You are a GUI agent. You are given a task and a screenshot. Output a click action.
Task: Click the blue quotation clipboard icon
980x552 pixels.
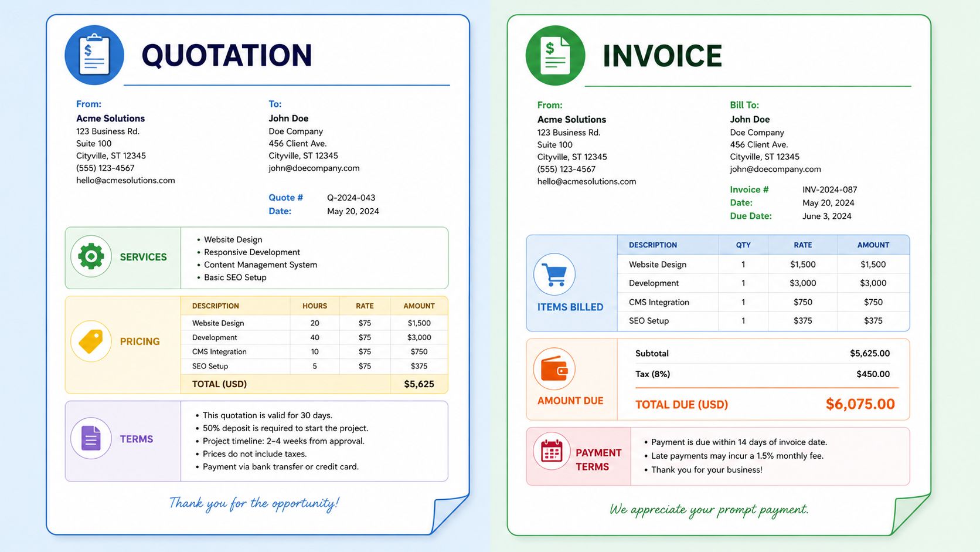(x=94, y=55)
